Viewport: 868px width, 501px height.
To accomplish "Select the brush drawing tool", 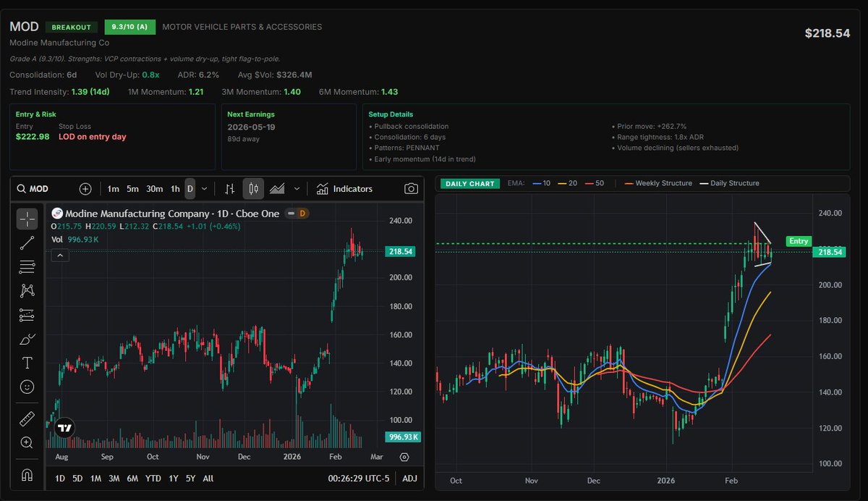I will [x=27, y=339].
